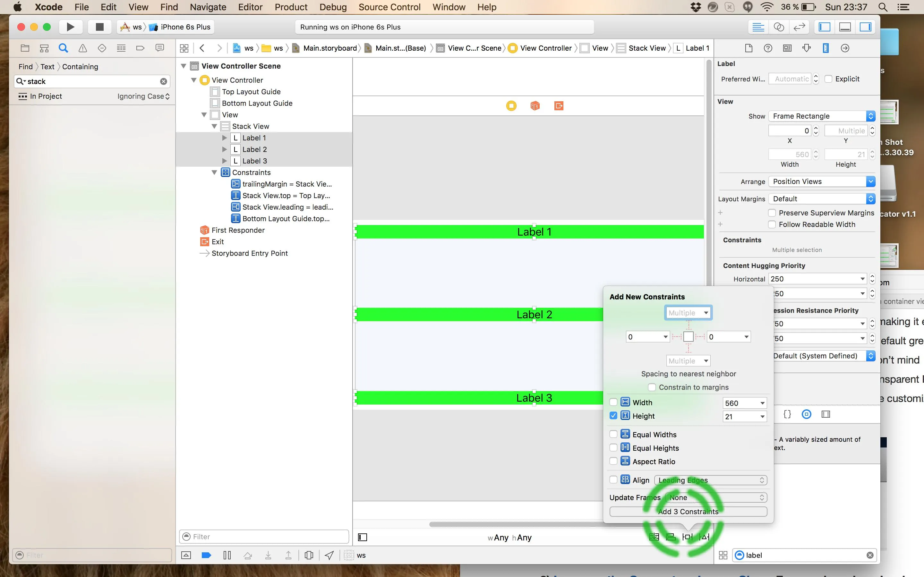
Task: Switch to the Assistant editor
Action: tap(779, 27)
